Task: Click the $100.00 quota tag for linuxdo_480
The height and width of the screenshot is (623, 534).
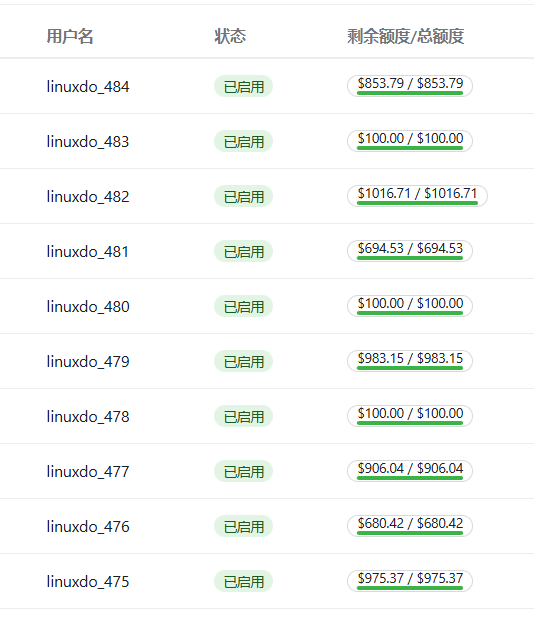Action: click(410, 306)
